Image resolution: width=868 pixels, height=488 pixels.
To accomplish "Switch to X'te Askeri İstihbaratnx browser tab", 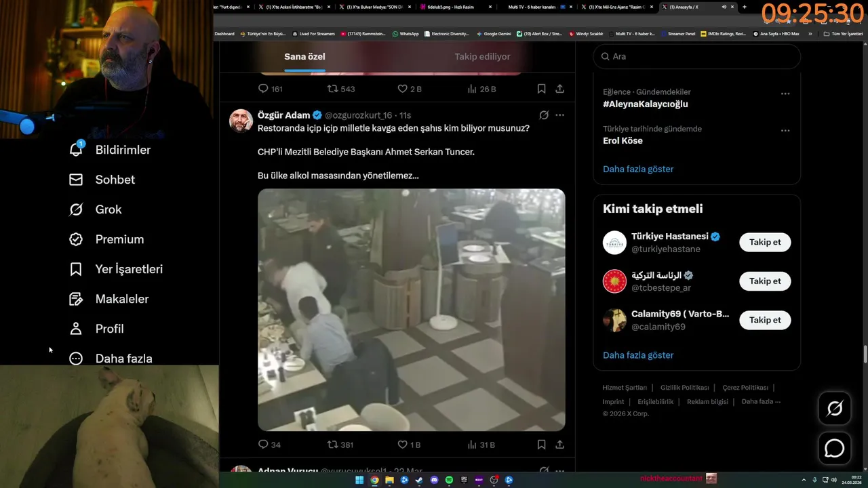I will (294, 7).
